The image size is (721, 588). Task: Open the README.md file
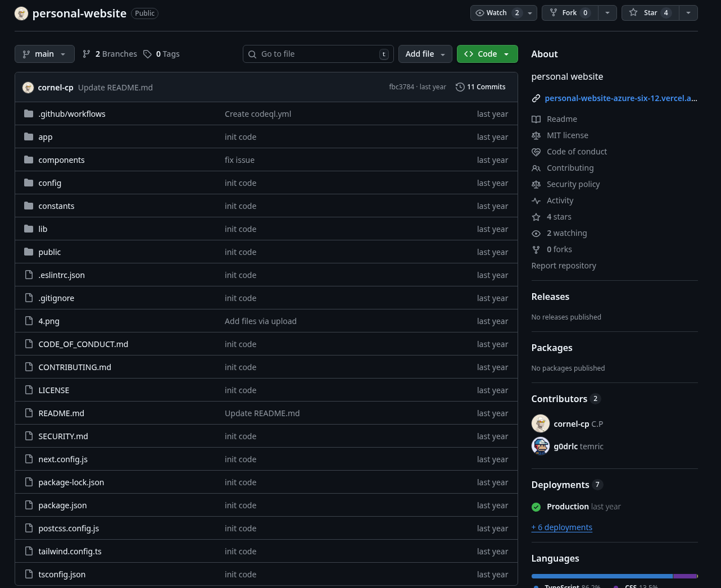coord(61,413)
